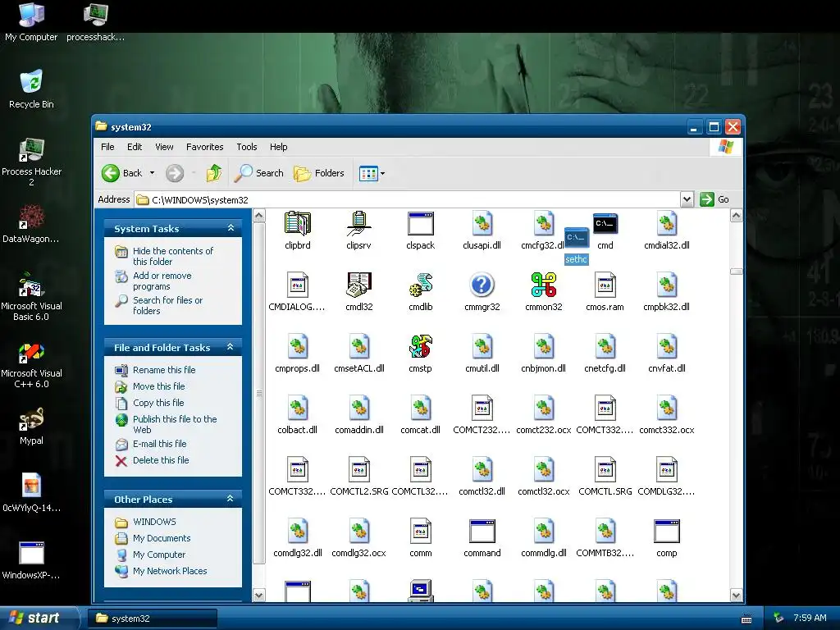Click the Search toolbar button
This screenshot has width=840, height=630.
259,173
